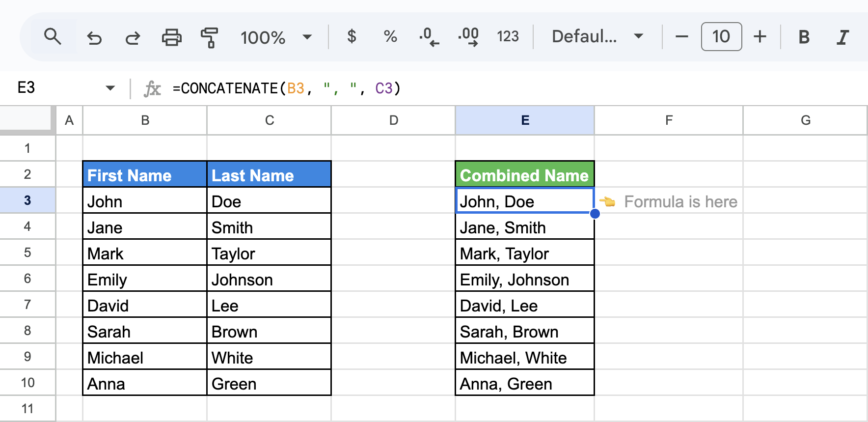Expand the name box dropdown arrow

point(110,88)
